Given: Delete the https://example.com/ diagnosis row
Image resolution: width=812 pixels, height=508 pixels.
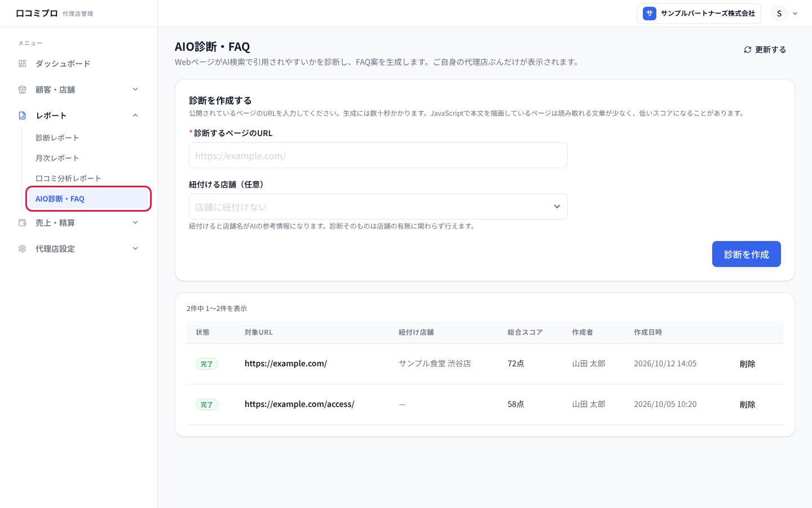Looking at the screenshot, I should (748, 364).
